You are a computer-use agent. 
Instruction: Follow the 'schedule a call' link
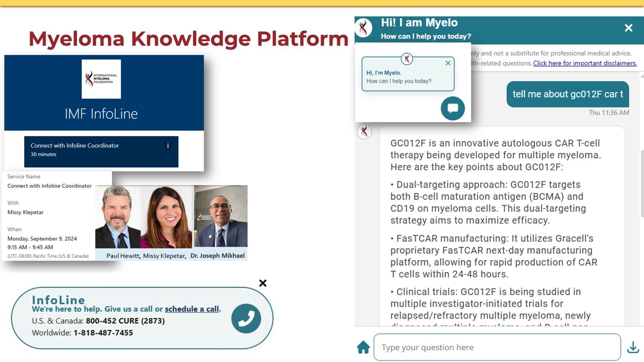(x=192, y=309)
